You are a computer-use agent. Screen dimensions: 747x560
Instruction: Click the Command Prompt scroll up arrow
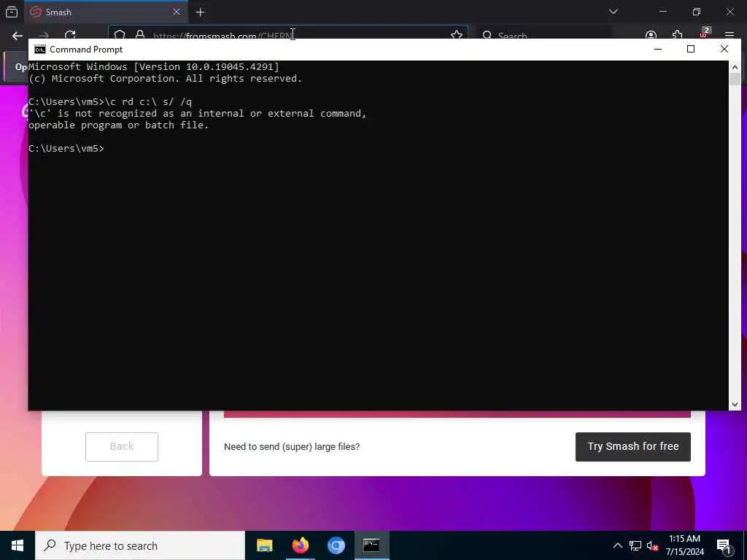[x=735, y=67]
